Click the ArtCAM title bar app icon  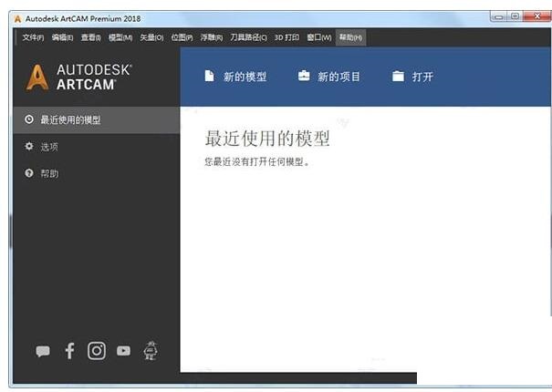click(x=17, y=19)
